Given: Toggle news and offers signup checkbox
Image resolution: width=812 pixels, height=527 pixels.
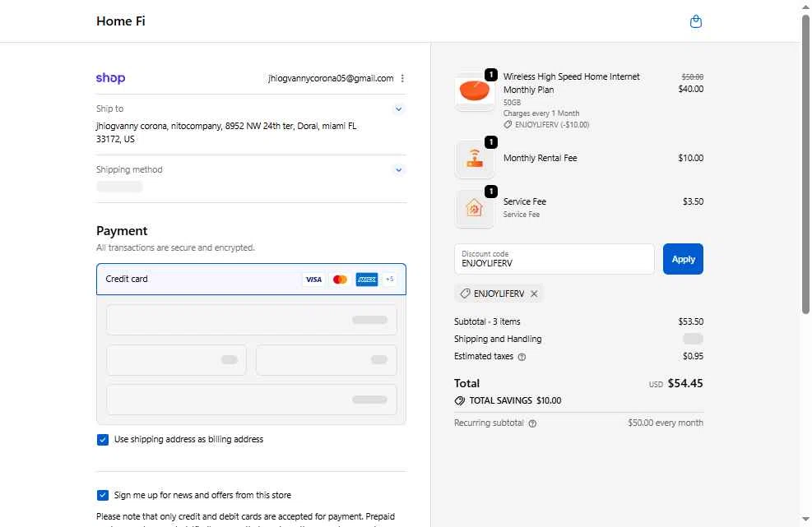Looking at the screenshot, I should click(103, 495).
